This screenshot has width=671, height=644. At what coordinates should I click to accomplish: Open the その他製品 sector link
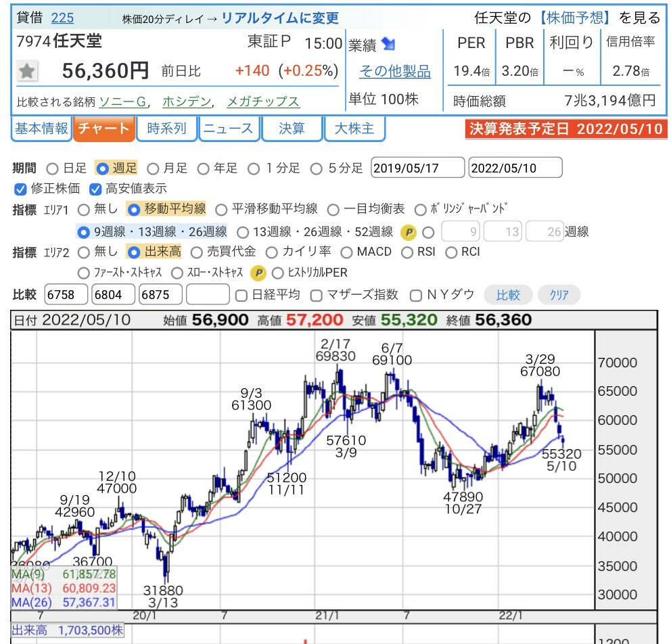click(x=394, y=72)
